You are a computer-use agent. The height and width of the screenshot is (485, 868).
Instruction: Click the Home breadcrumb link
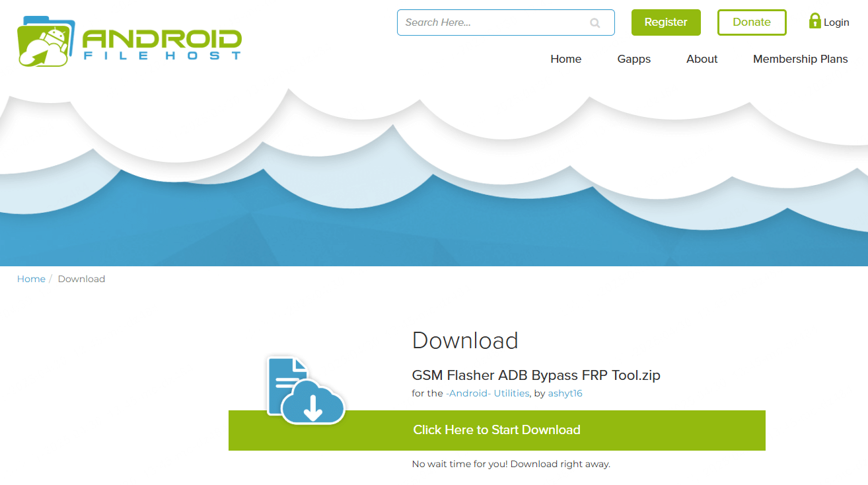coord(31,279)
